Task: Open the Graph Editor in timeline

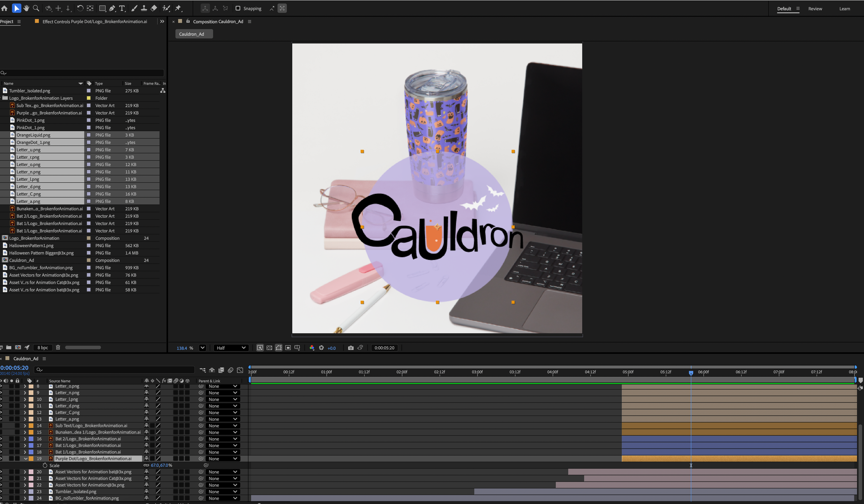Action: [240, 370]
